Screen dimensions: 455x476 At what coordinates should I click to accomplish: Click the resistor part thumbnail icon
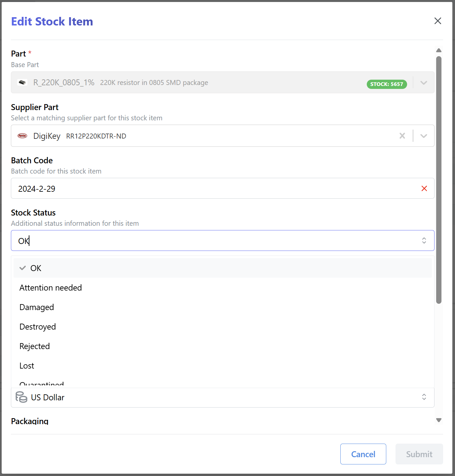click(22, 82)
